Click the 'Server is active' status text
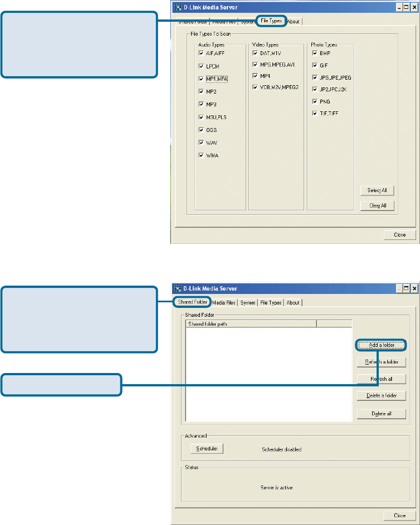 coord(277,488)
